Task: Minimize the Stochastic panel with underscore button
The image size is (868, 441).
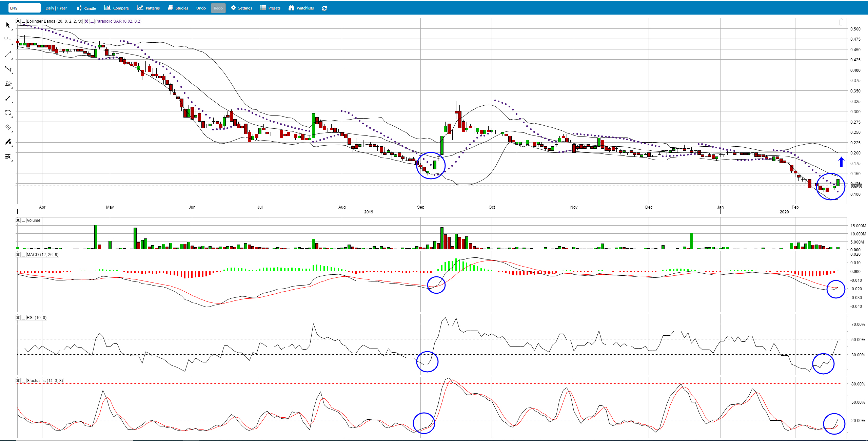Action: (x=23, y=381)
